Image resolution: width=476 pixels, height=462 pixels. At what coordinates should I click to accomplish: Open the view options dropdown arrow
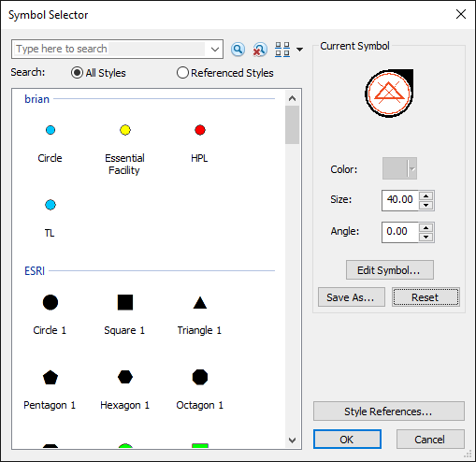coord(299,50)
